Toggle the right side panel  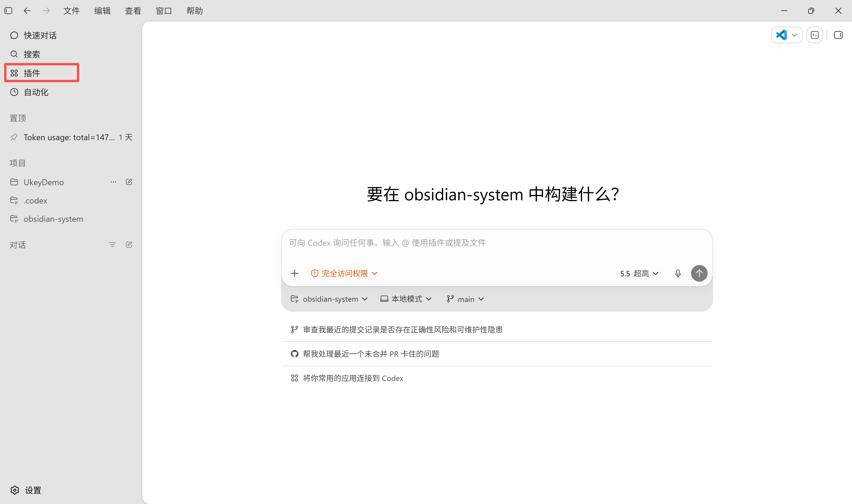click(838, 35)
